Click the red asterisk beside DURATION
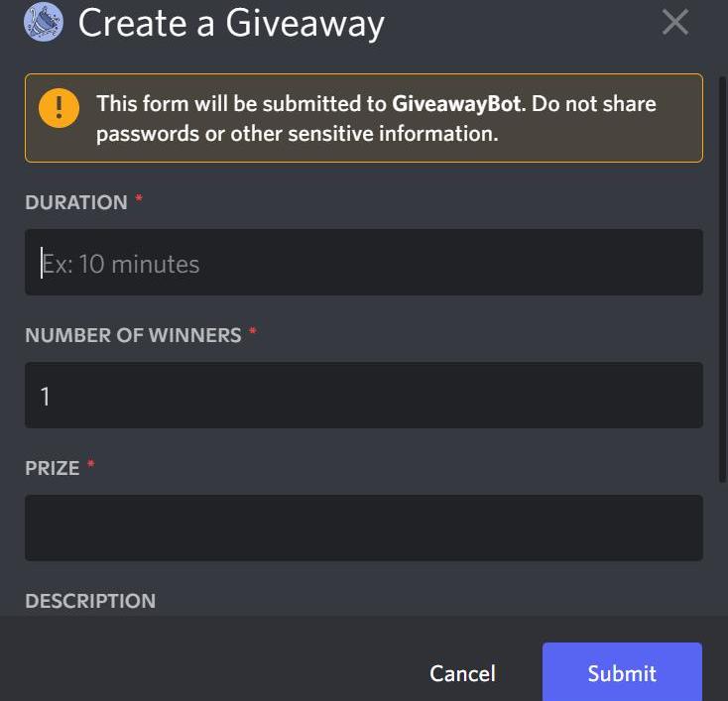Viewport: 728px width, 701px height. click(x=138, y=199)
